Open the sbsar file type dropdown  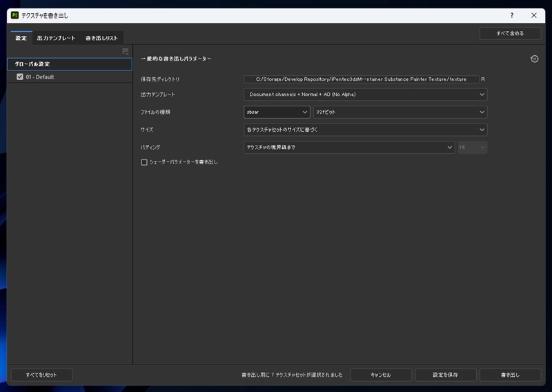point(277,112)
